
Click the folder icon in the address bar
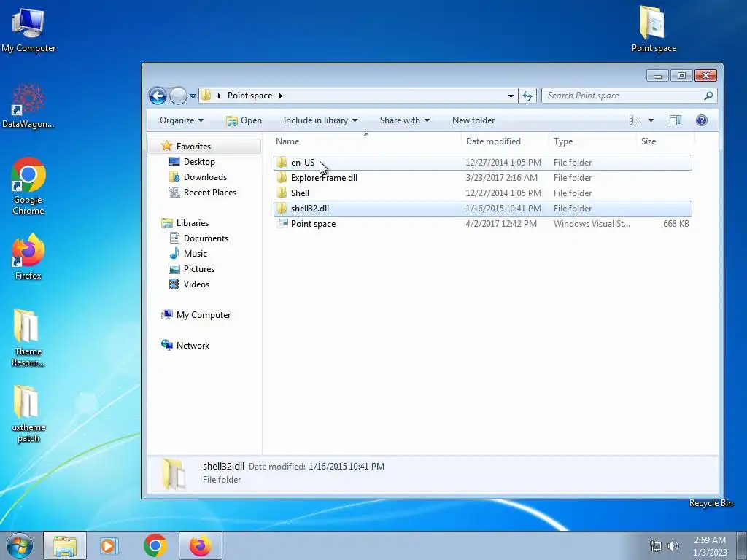click(206, 96)
